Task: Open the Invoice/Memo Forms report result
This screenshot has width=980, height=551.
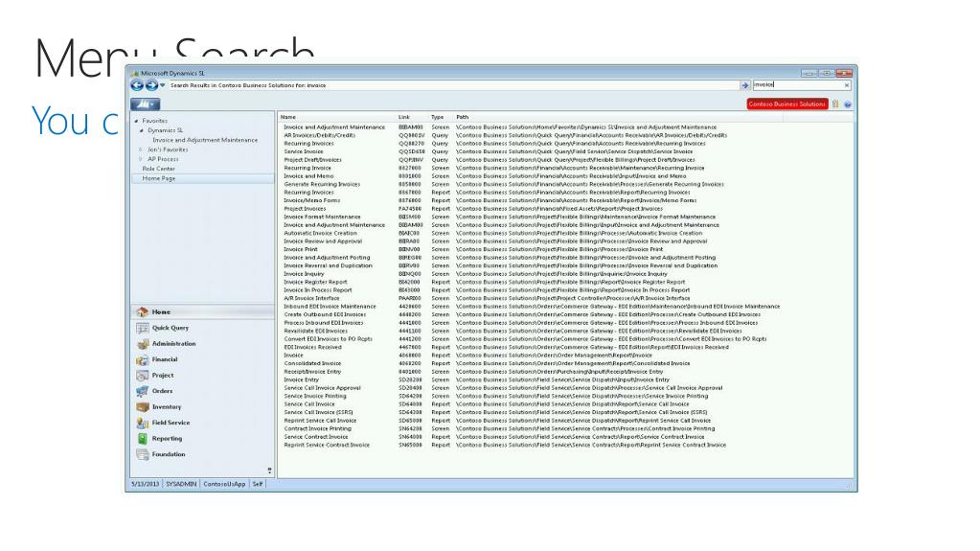Action: [x=312, y=200]
